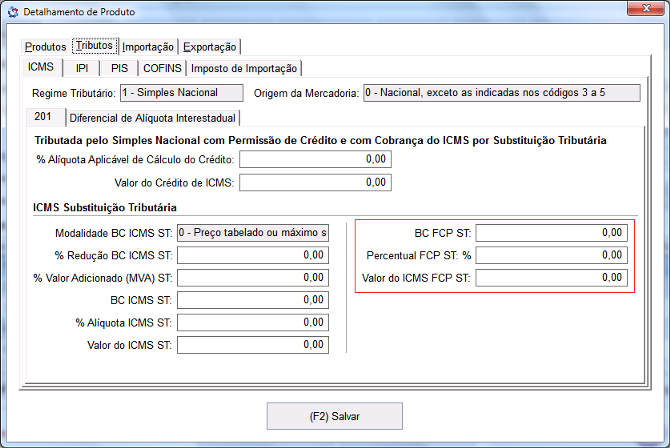
Task: Open the Regime Tributário dropdown
Action: click(181, 93)
